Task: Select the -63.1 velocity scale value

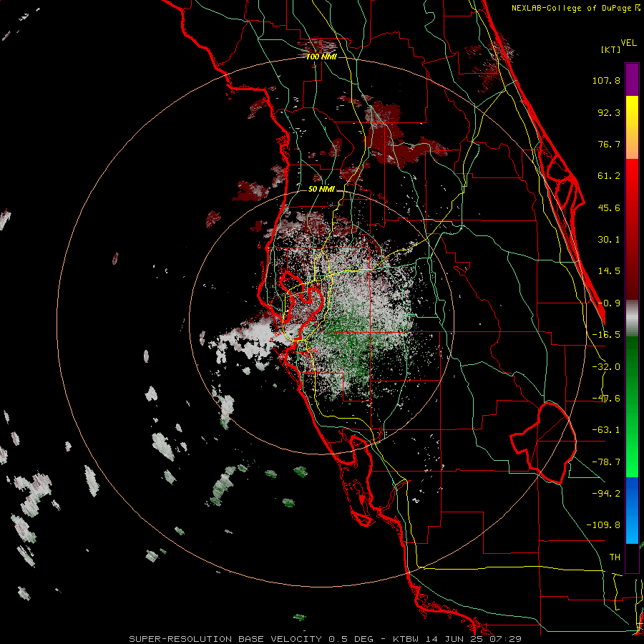Action: click(606, 430)
